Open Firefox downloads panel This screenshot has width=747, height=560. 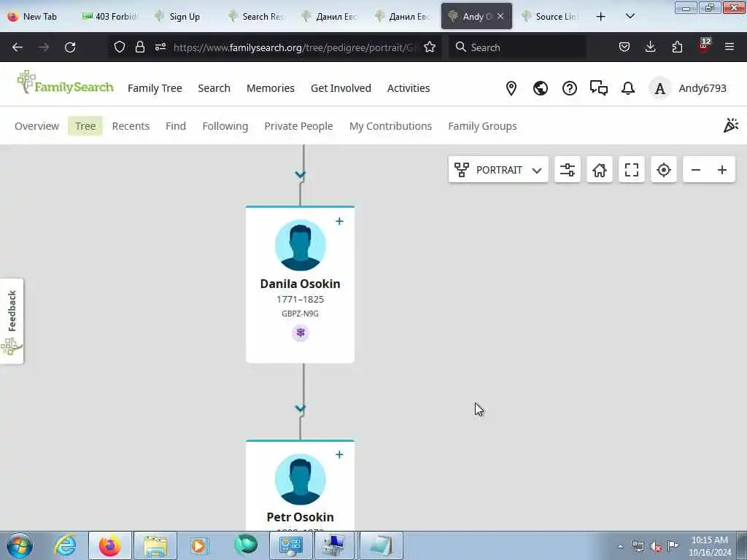click(650, 47)
